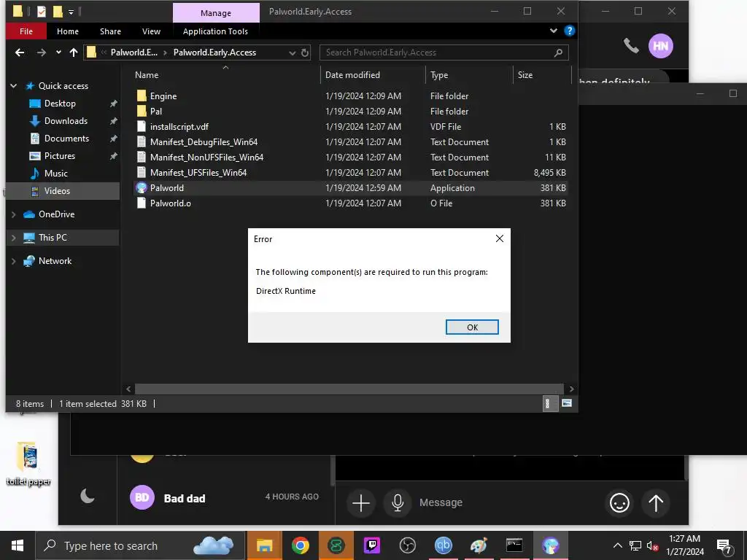Select Manifest_DebugFiles_Win64 text document
This screenshot has width=747, height=560.
tap(204, 142)
